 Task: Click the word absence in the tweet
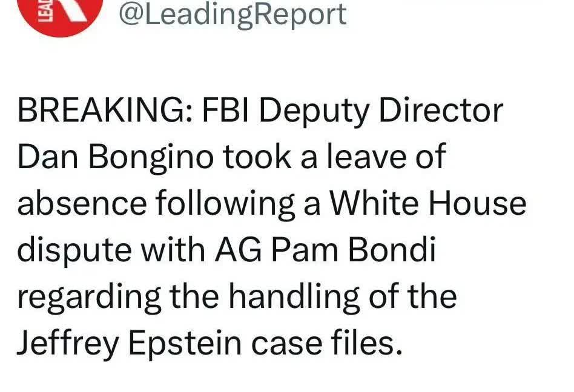point(82,204)
